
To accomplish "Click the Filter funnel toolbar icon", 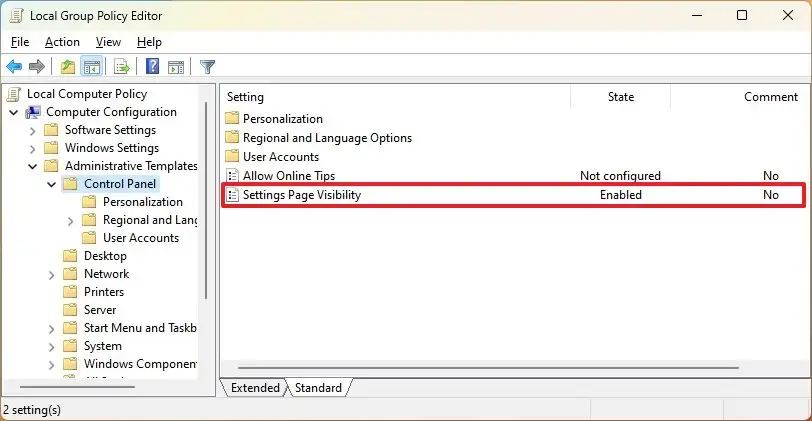I will tap(207, 66).
